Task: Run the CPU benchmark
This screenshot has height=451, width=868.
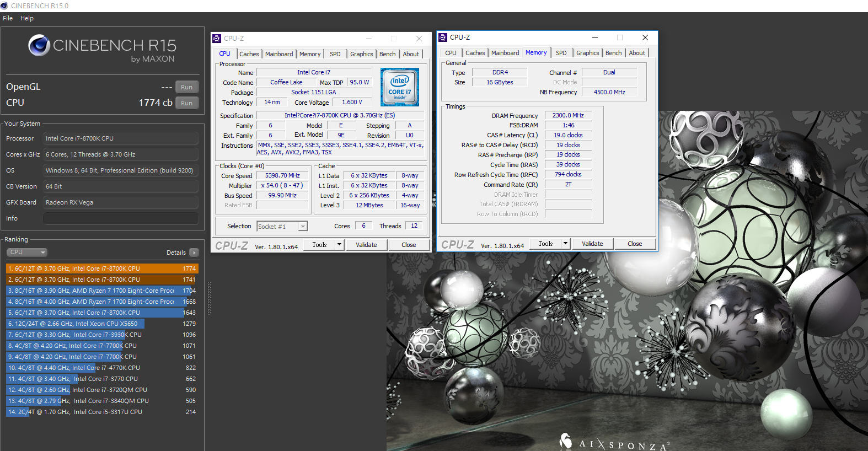Action: (x=187, y=103)
